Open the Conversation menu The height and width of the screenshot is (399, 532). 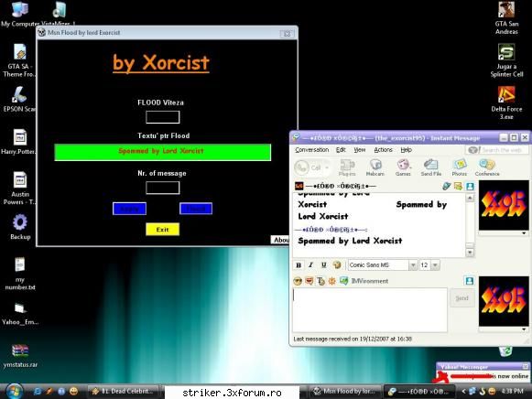(312, 150)
